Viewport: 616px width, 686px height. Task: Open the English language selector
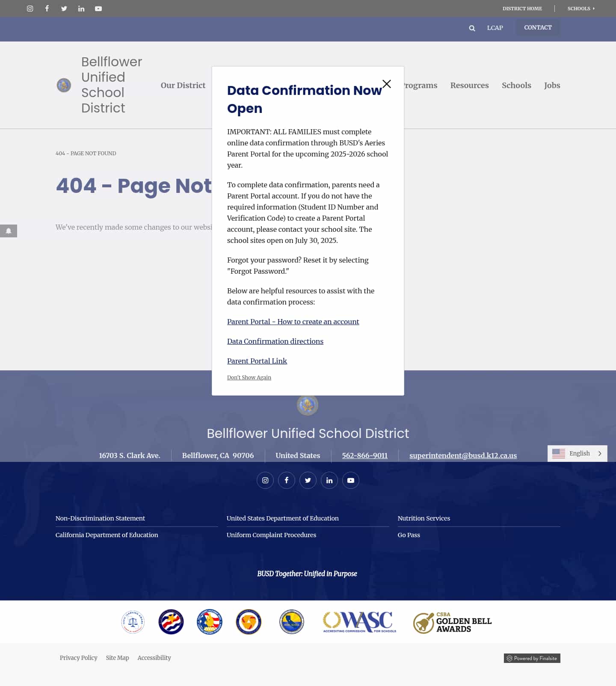click(x=577, y=453)
